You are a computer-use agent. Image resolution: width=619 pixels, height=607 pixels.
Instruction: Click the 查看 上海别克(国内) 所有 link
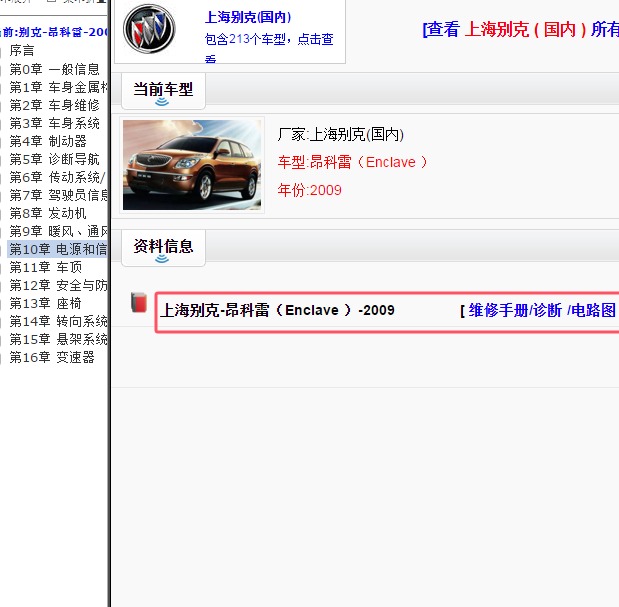click(520, 29)
